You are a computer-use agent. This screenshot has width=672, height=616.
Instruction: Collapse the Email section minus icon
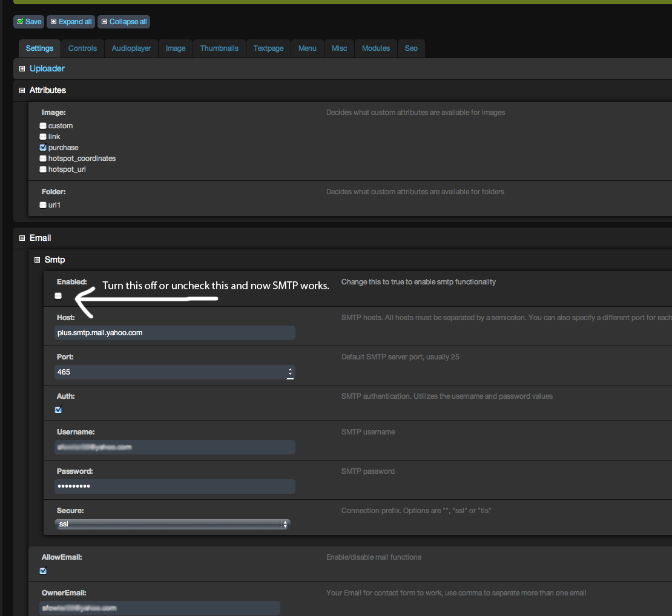coord(22,238)
